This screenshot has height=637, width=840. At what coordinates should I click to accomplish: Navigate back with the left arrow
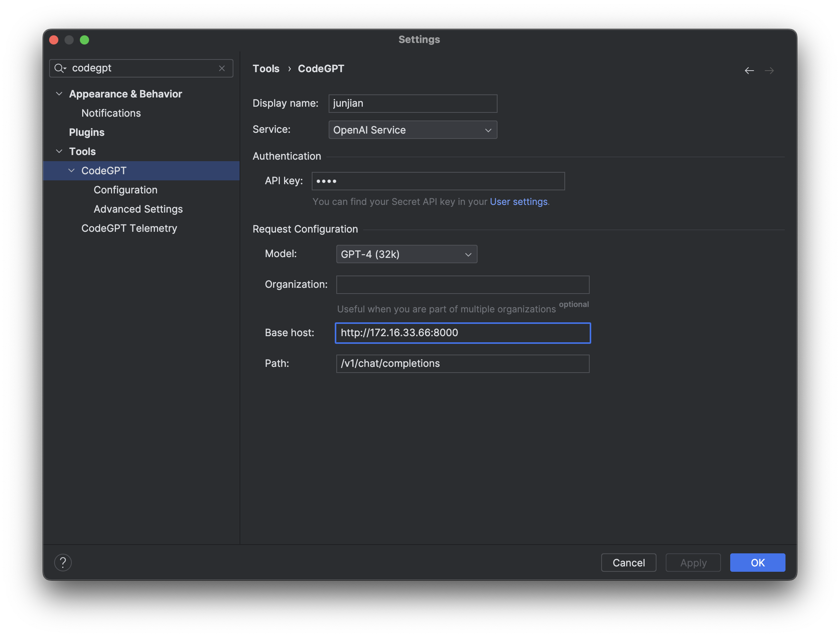click(x=749, y=71)
